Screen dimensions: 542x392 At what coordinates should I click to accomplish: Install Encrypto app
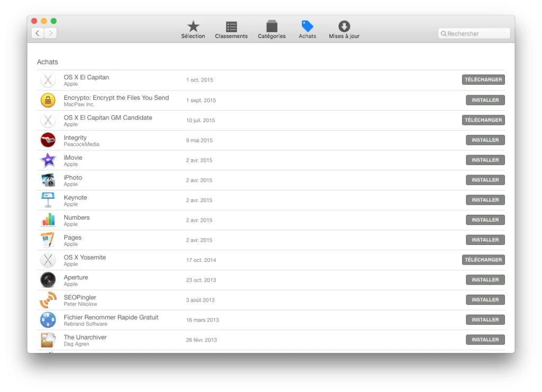coord(485,100)
